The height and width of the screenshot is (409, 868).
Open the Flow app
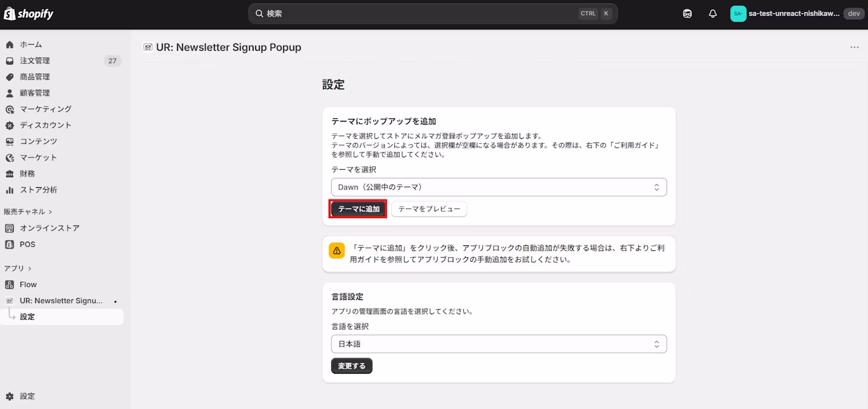pyautogui.click(x=29, y=284)
